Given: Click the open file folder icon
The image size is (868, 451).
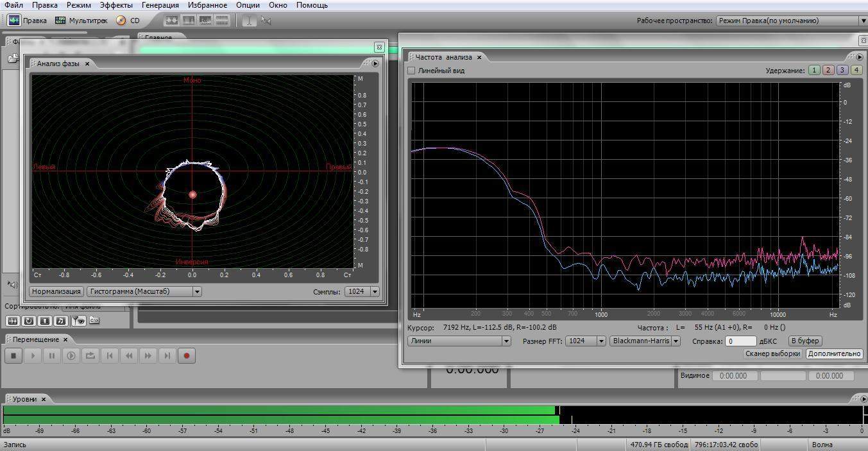Looking at the screenshot, I should pyautogui.click(x=13, y=58).
